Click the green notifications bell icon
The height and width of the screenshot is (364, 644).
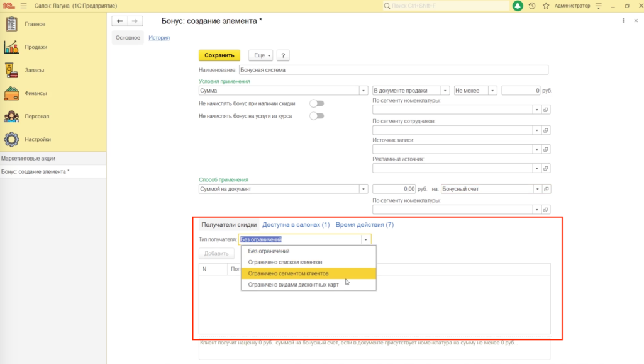click(x=518, y=6)
